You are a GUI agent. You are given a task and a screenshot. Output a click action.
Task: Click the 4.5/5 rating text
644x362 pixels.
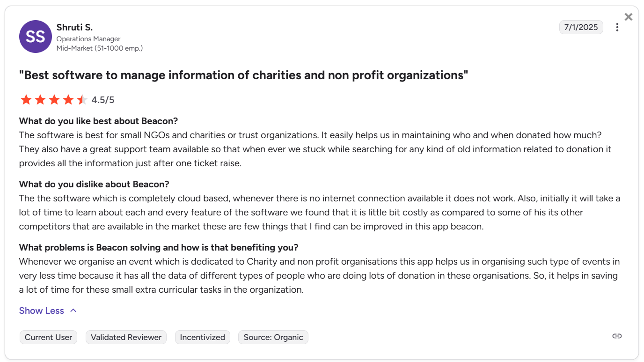103,100
